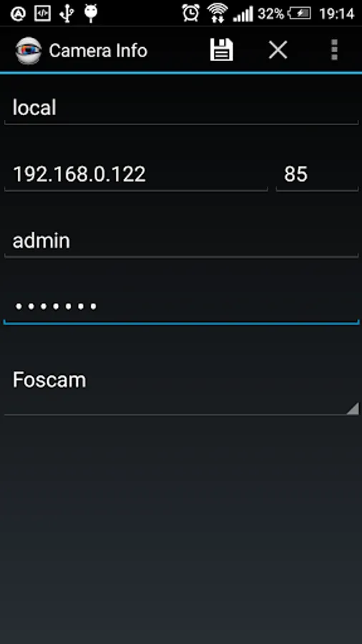Tap the Wi-Fi signal status icon
Viewport: 362px width, 644px height.
[217, 13]
